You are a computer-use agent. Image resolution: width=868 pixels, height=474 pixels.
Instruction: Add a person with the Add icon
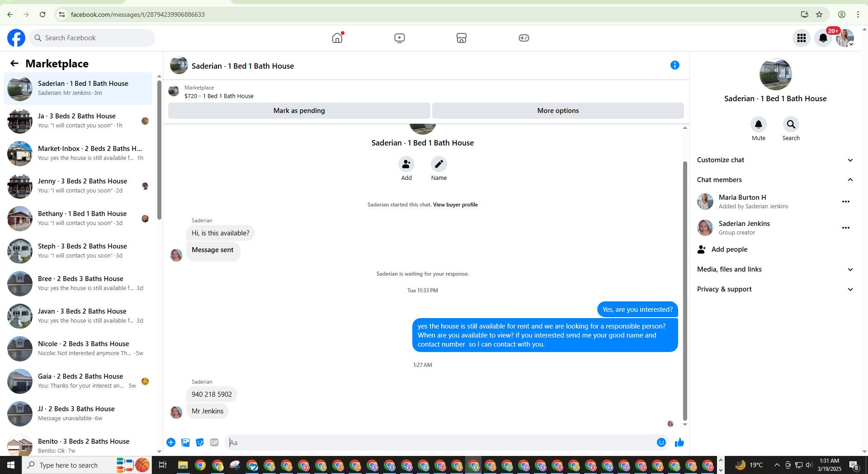tap(406, 164)
